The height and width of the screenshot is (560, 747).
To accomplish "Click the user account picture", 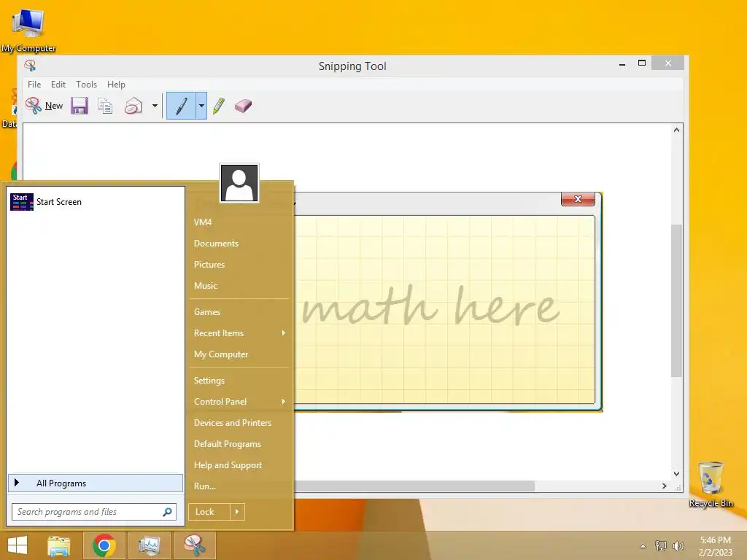I will coord(239,183).
